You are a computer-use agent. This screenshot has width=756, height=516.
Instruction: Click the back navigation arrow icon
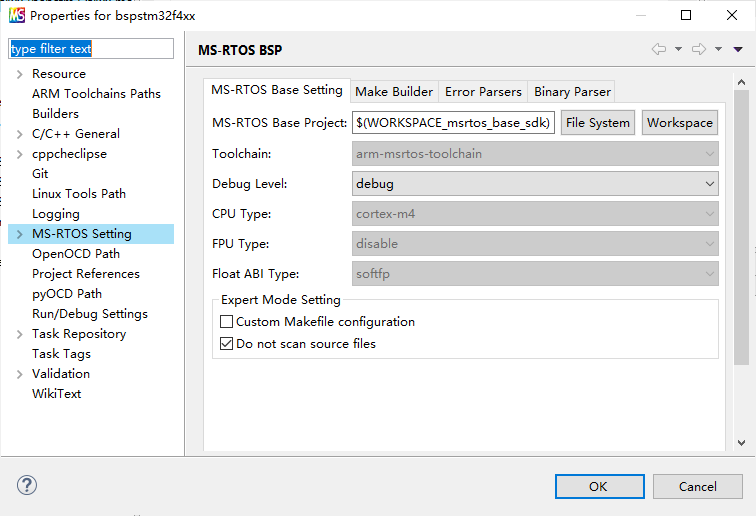tap(658, 49)
